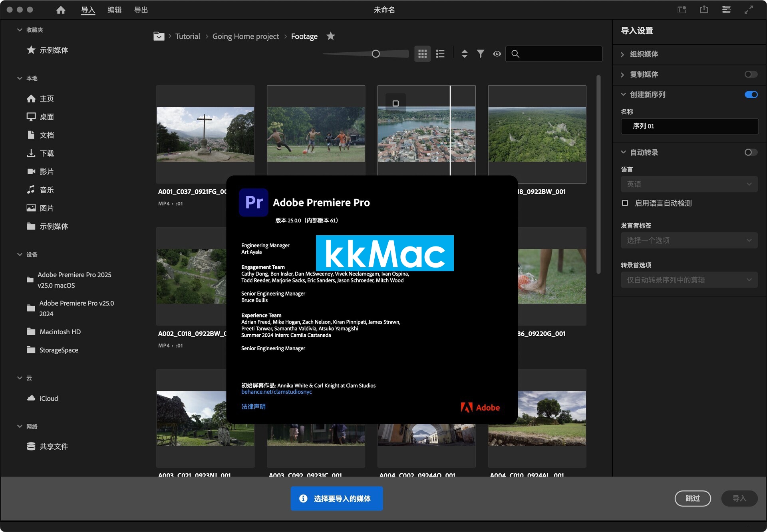The height and width of the screenshot is (532, 767).
Task: Open the folder location dropdown icon
Action: (159, 36)
